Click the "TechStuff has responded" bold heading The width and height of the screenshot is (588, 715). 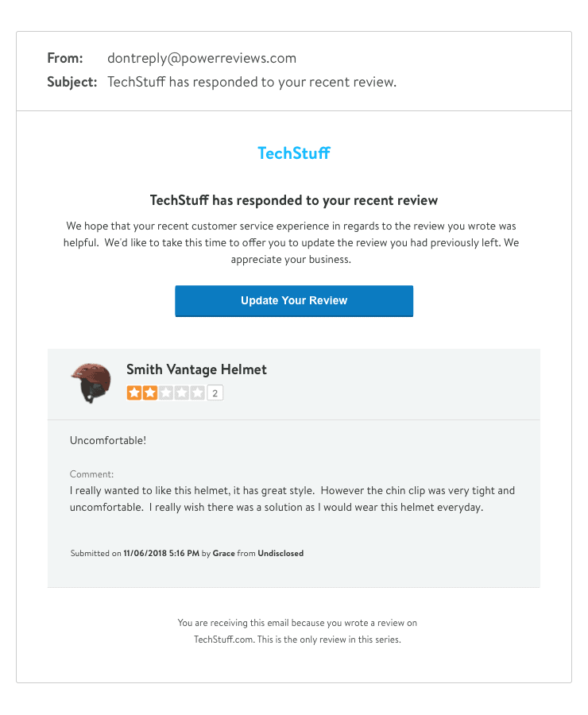294,200
